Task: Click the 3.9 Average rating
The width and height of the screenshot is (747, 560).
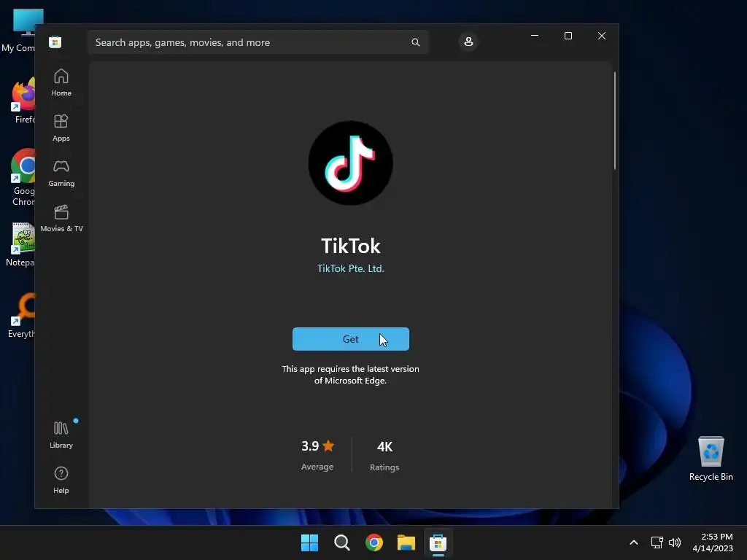Action: click(x=317, y=455)
